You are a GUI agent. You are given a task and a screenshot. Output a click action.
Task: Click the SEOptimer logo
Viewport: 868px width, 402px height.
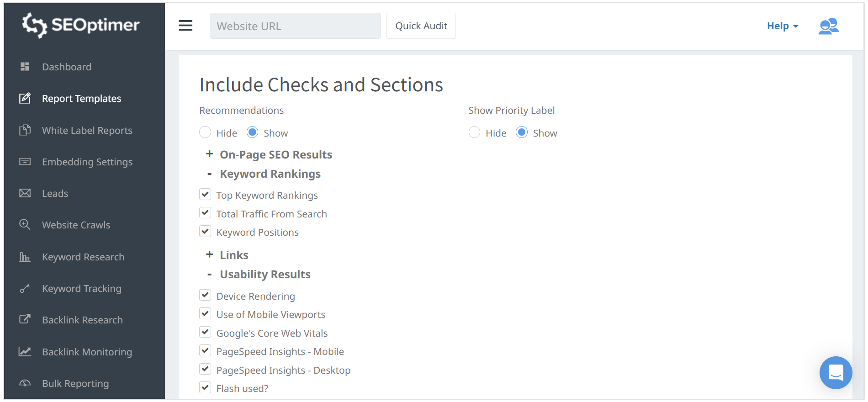click(x=81, y=25)
